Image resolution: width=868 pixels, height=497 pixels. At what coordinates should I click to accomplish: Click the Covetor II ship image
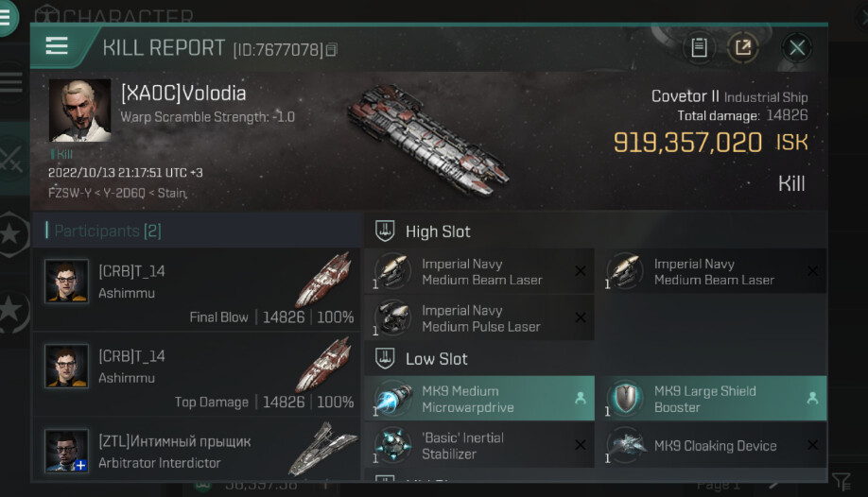point(428,141)
